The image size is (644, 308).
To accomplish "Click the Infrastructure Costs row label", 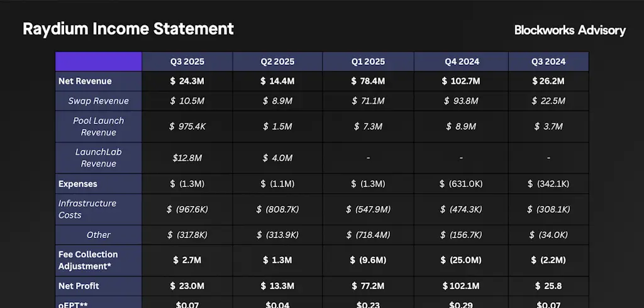I will [x=87, y=209].
